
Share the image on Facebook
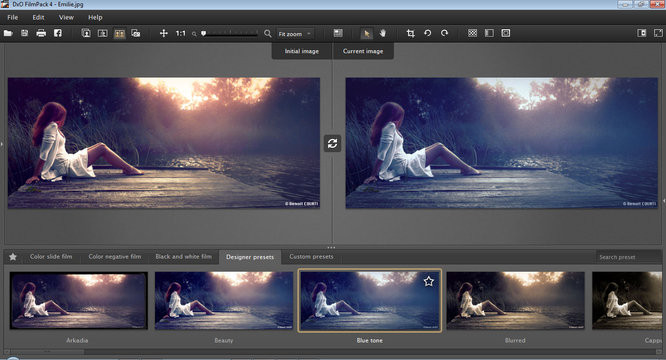coord(58,33)
